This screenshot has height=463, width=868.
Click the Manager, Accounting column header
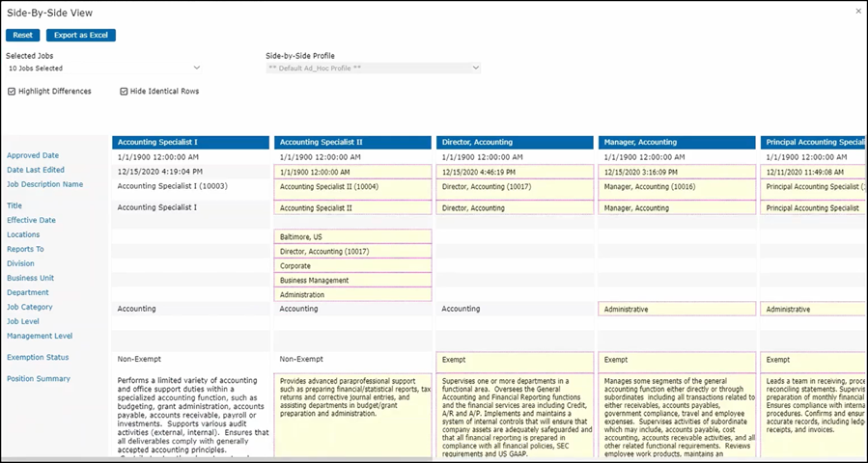[x=677, y=143]
